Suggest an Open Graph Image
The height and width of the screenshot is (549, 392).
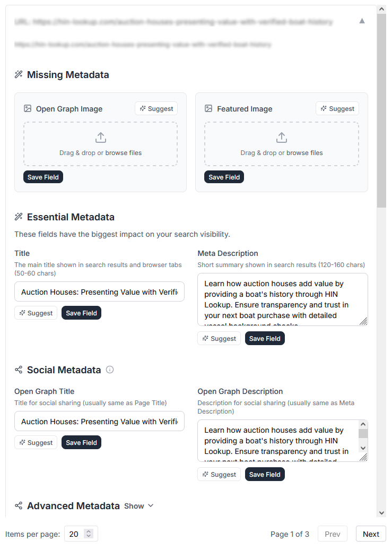click(156, 108)
